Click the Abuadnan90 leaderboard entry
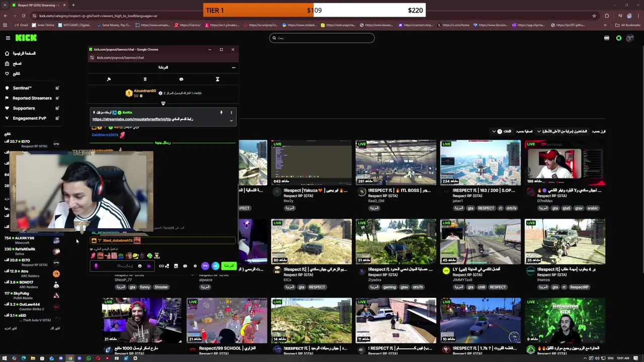 point(141,93)
